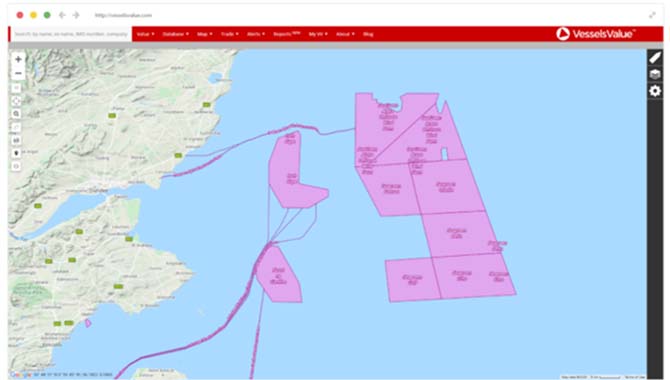Expand the Value dropdown menu
The image size is (670, 380).
(146, 34)
